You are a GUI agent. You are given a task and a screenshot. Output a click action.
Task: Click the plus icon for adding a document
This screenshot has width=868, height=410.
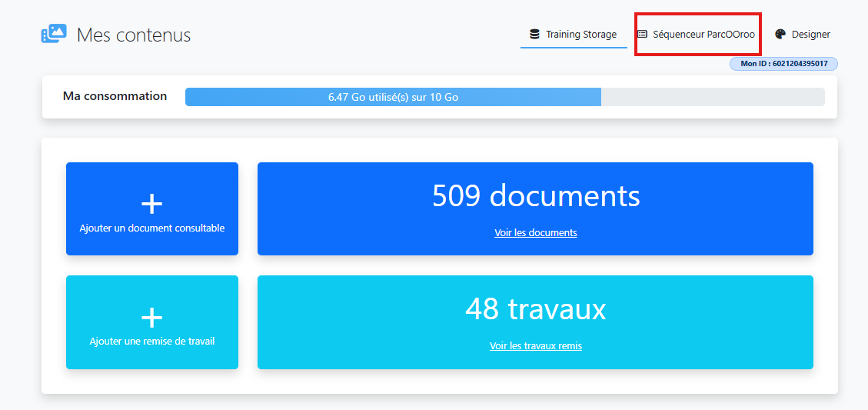click(151, 205)
